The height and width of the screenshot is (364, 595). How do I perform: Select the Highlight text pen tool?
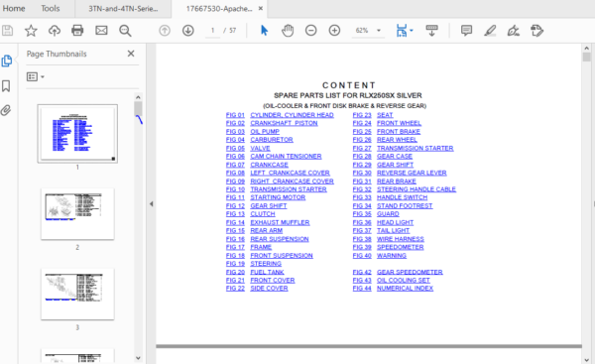490,31
